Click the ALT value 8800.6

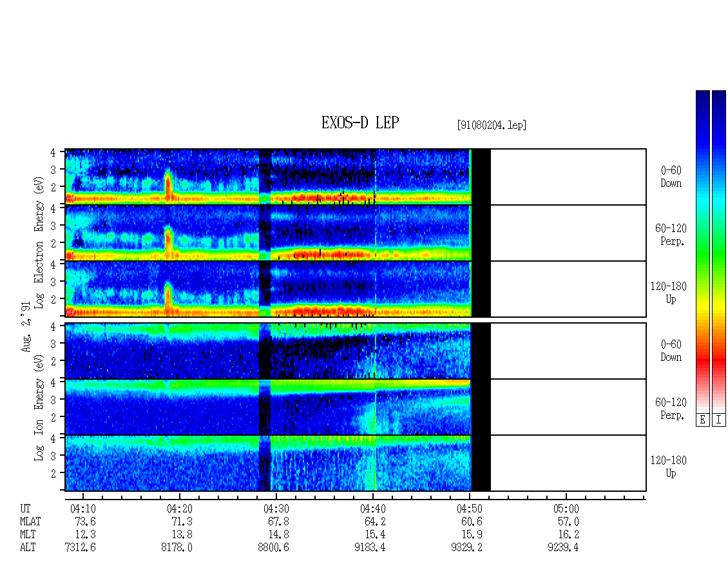(x=273, y=548)
